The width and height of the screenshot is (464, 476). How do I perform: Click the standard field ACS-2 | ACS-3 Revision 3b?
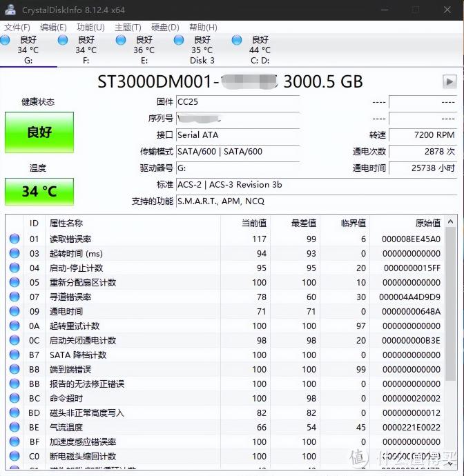click(x=316, y=185)
